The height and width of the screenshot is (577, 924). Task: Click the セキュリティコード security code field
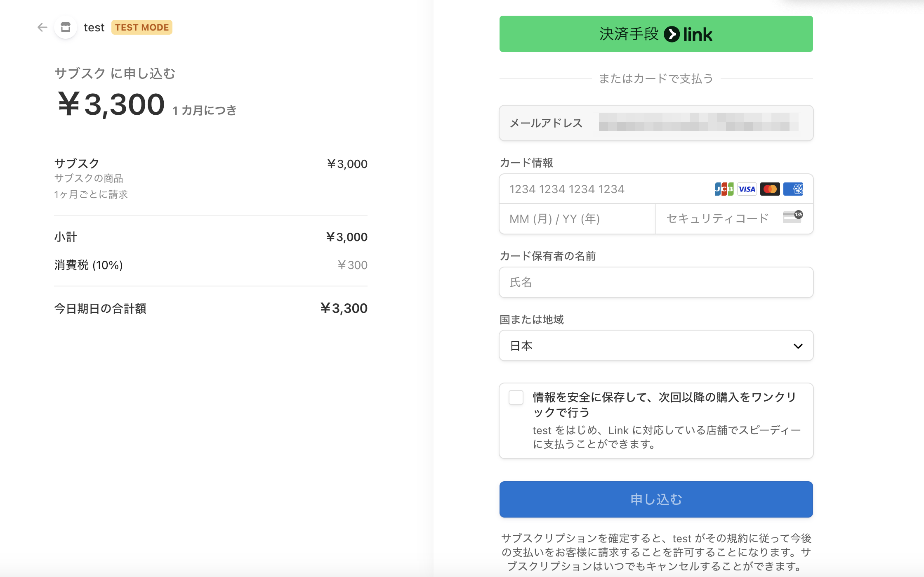click(718, 219)
